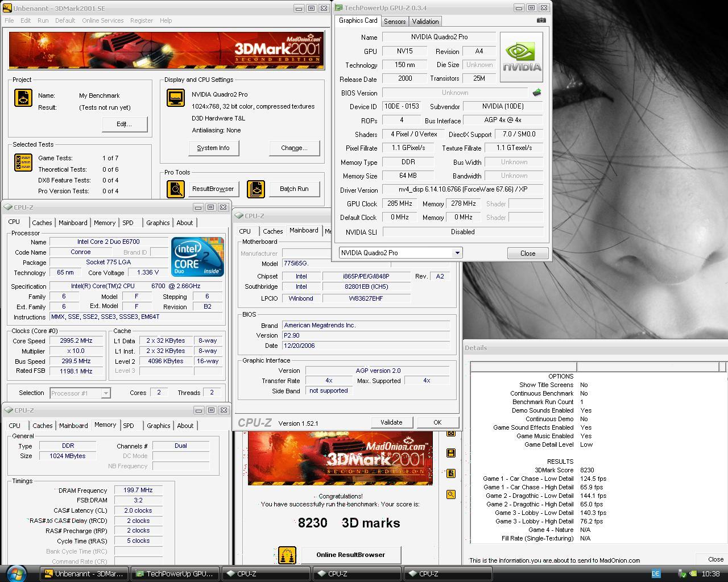
Task: Click the GPU-Z title bar app icon
Action: [x=339, y=8]
